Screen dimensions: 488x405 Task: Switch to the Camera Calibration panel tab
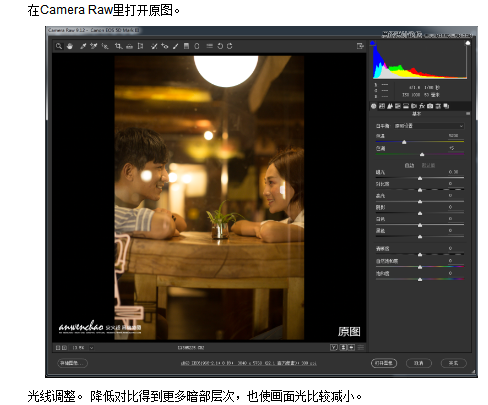(x=430, y=106)
